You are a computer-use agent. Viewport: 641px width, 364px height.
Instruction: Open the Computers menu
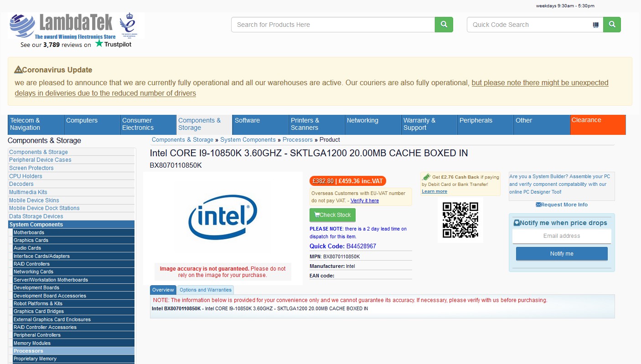tap(92, 124)
